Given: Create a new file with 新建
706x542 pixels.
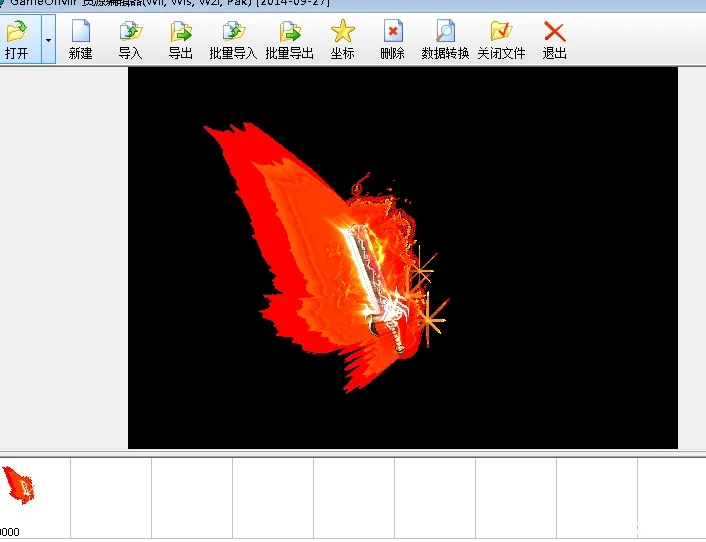Looking at the screenshot, I should click(81, 39).
